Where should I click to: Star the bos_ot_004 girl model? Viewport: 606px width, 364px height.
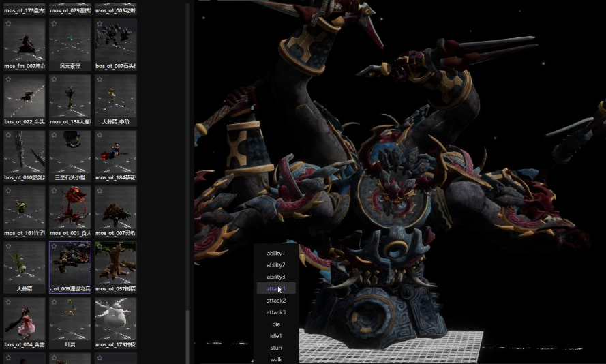pos(8,302)
